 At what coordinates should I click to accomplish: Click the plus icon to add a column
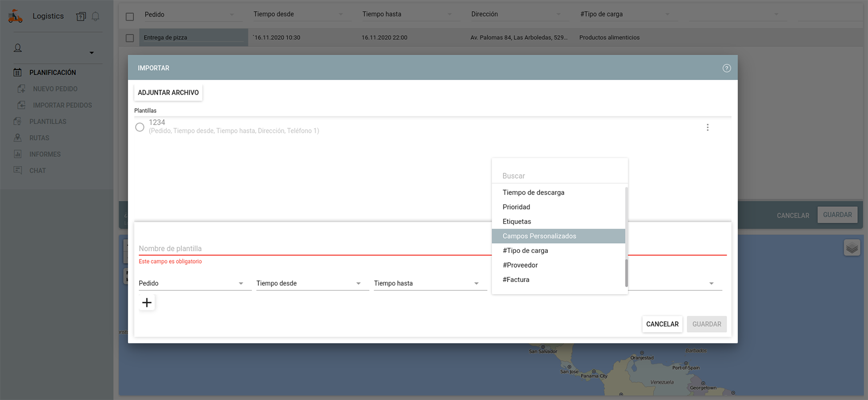pos(147,303)
